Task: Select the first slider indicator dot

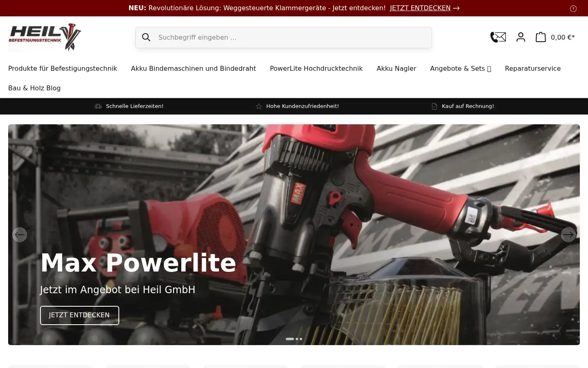Action: pyautogui.click(x=290, y=339)
